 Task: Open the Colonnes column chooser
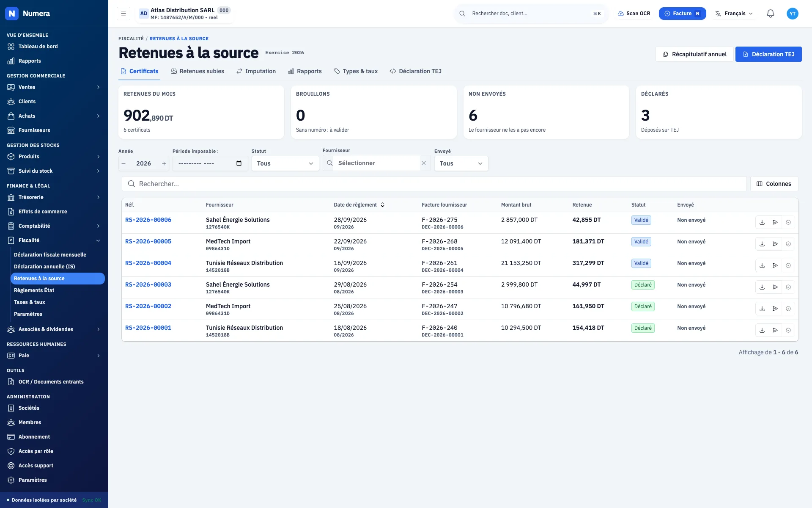[x=774, y=184]
